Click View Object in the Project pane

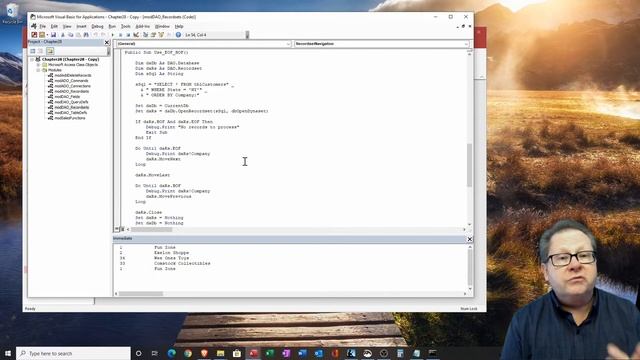point(40,51)
